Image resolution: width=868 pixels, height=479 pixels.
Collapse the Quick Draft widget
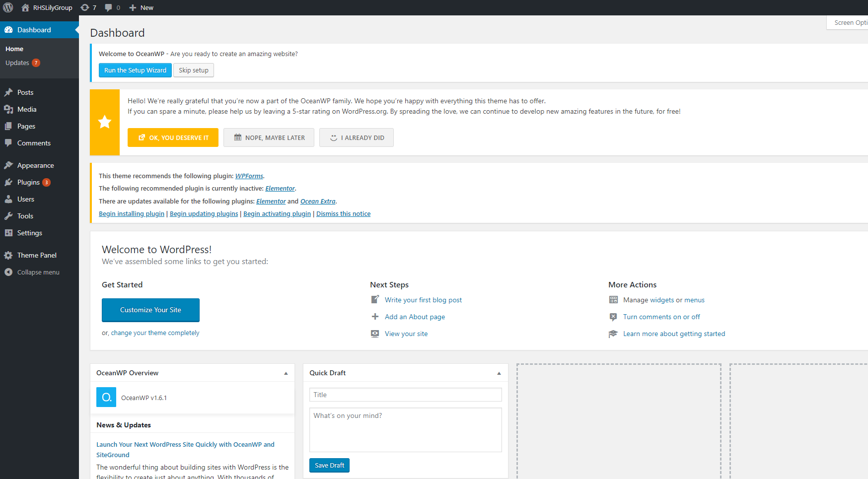coord(499,373)
